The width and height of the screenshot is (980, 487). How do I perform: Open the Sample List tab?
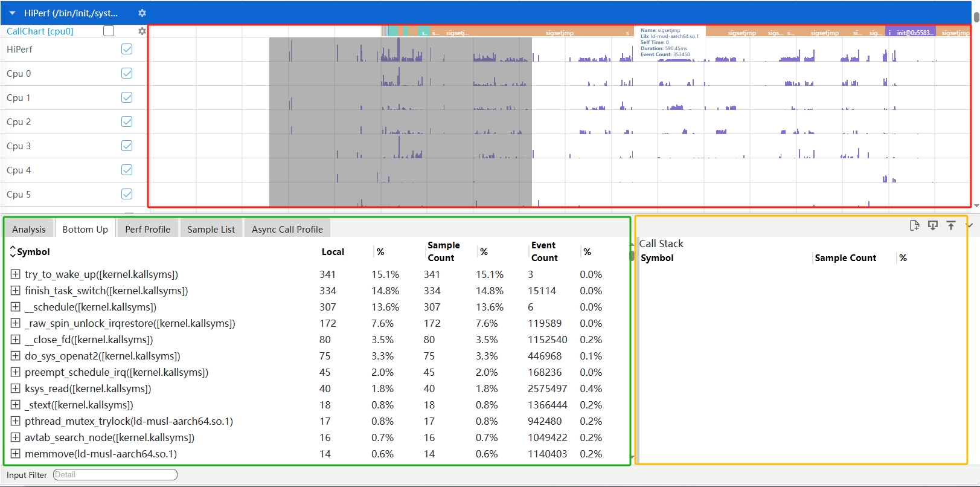[x=211, y=229]
